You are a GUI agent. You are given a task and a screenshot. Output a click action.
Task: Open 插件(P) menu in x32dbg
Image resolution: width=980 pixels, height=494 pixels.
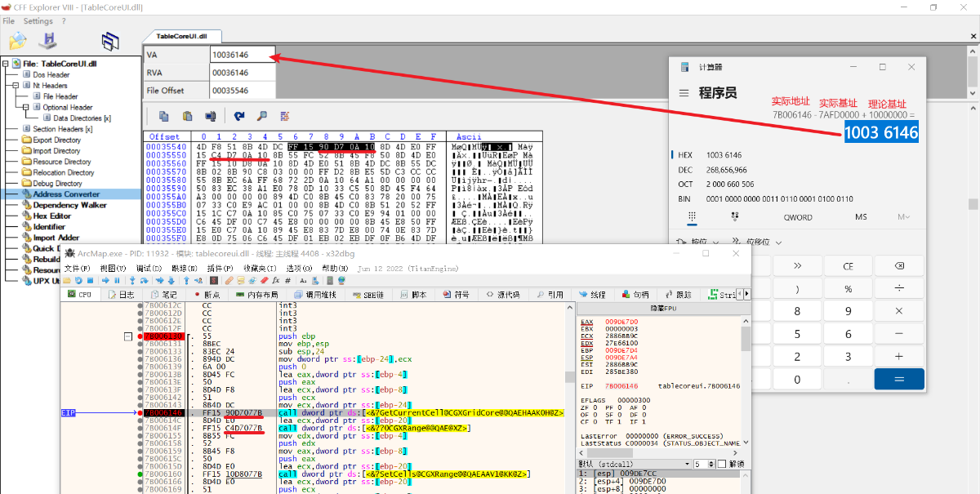pos(220,268)
